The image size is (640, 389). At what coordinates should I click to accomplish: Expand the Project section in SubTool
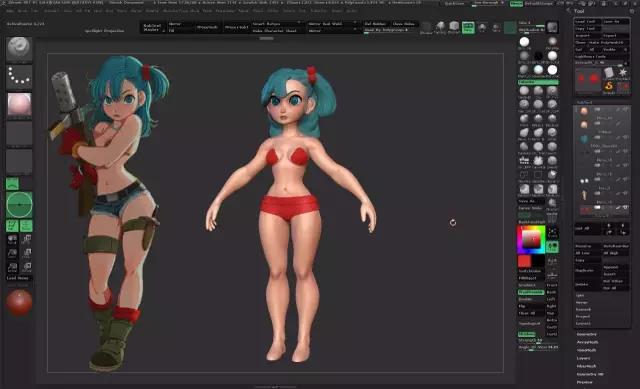pos(583,316)
